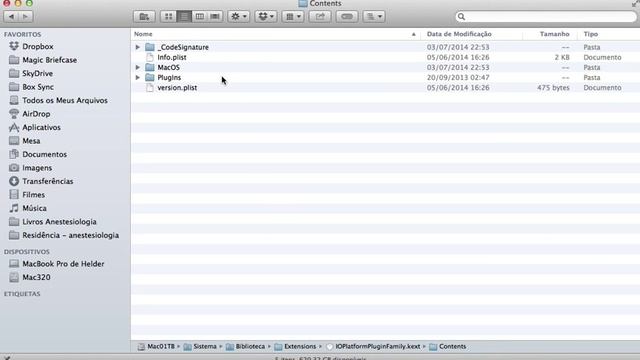Expand the PlugIns folder triangle

tap(138, 78)
